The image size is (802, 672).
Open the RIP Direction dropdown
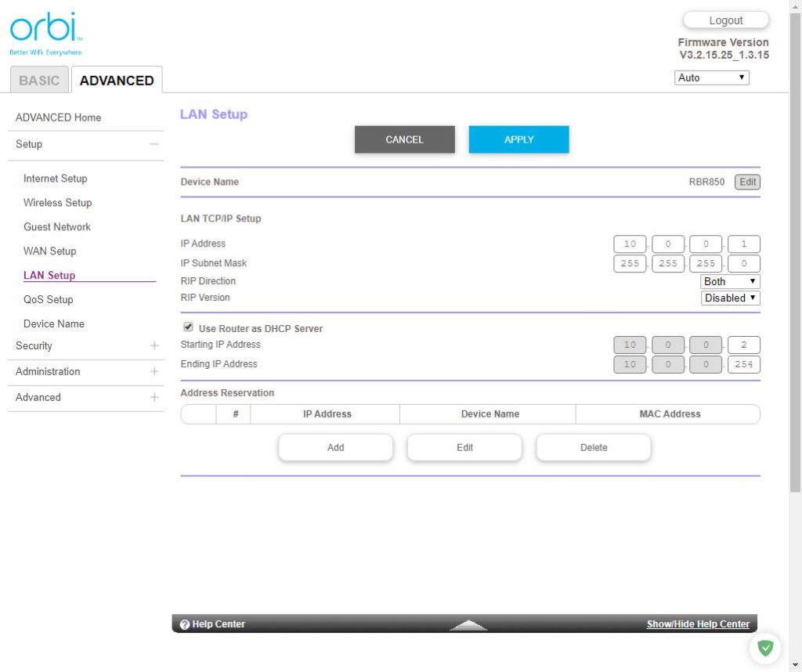pyautogui.click(x=730, y=281)
